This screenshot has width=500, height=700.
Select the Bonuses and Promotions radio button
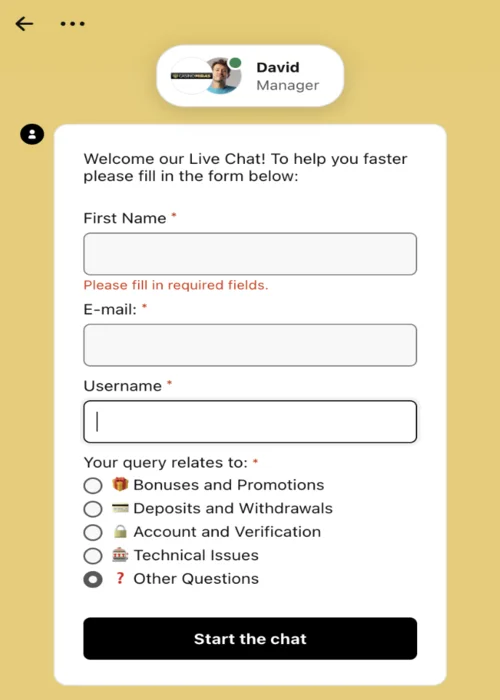[93, 485]
